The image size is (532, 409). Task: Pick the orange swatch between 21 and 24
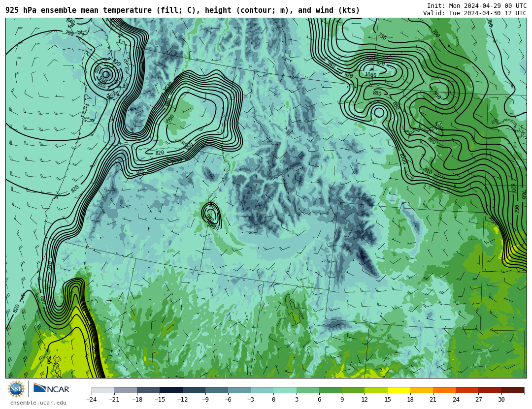(444, 390)
